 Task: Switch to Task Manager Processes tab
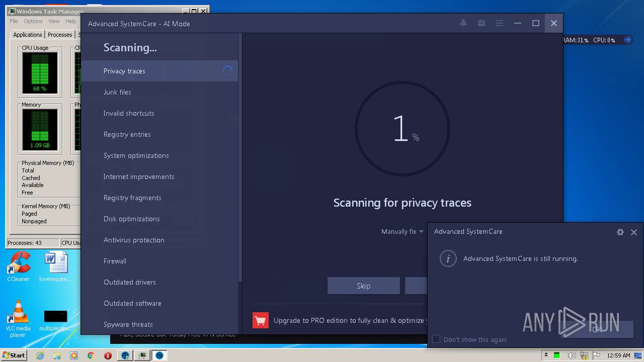pos(60,35)
